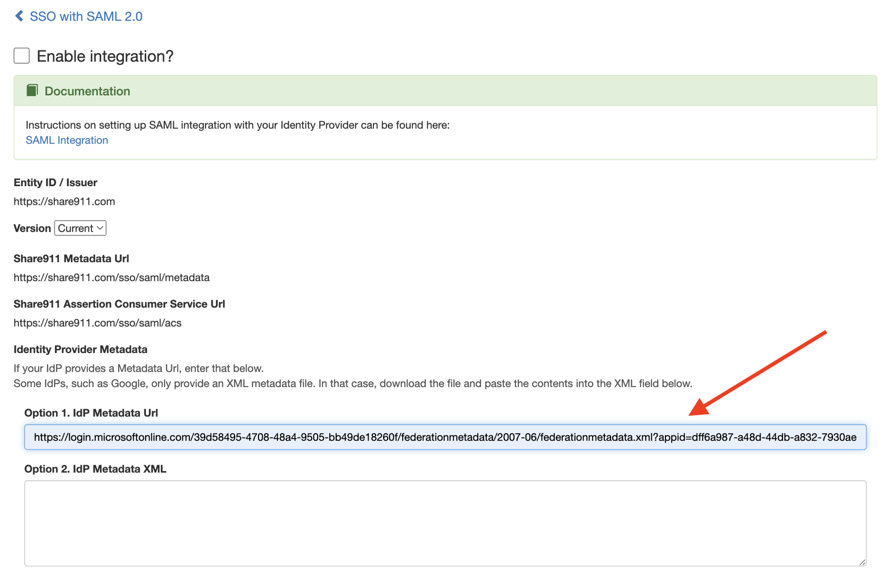Click the Identity Provider Metadata heading
891x588 pixels.
[80, 349]
